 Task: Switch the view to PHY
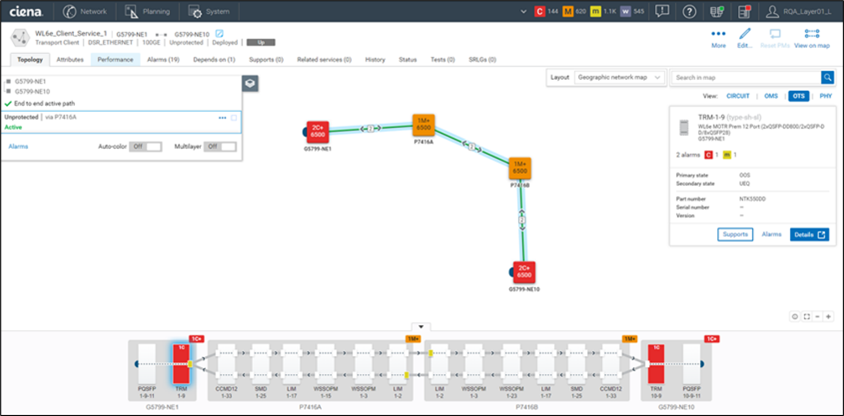[826, 96]
